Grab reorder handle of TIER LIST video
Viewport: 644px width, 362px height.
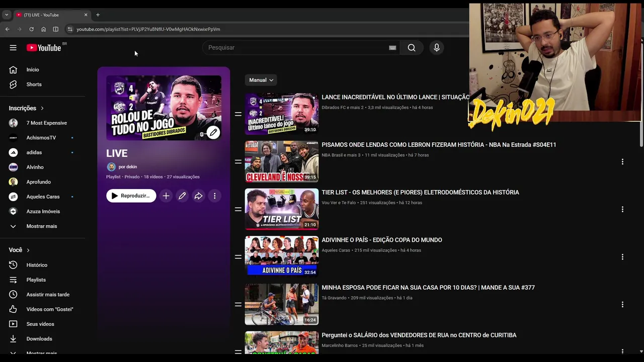point(238,209)
